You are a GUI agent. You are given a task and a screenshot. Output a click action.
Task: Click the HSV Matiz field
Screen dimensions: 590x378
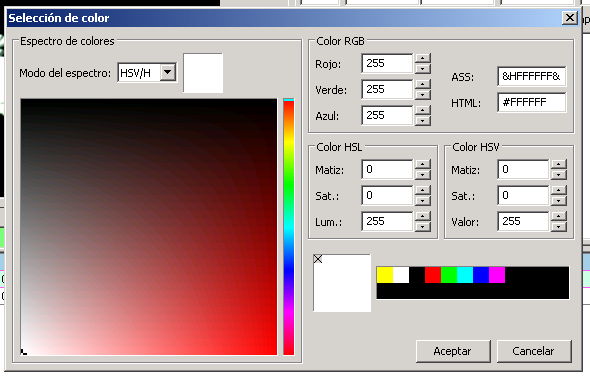click(523, 169)
